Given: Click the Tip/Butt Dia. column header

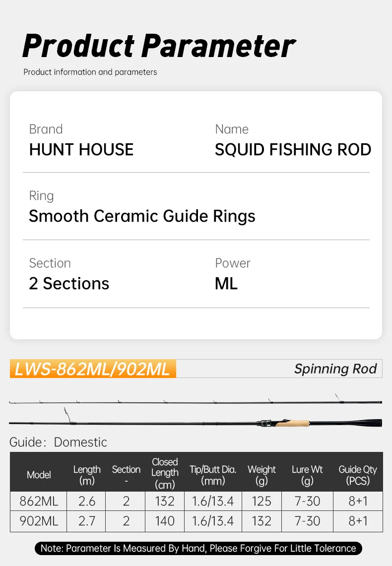Looking at the screenshot, I should pyautogui.click(x=213, y=475).
